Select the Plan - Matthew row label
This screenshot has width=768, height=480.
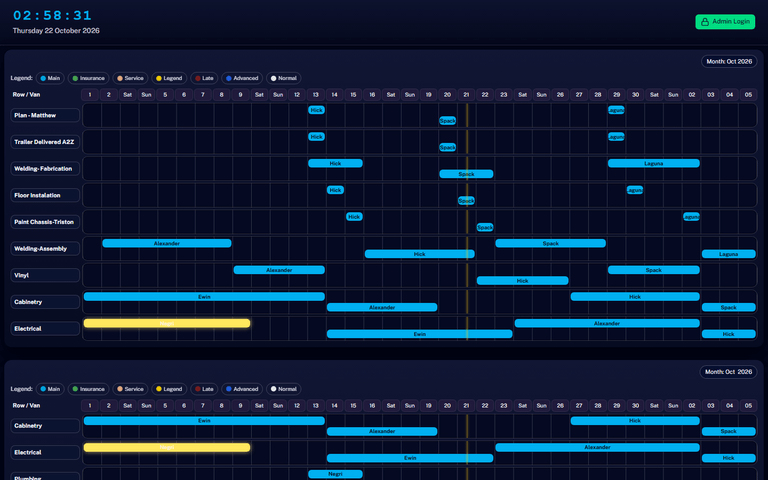pos(45,115)
